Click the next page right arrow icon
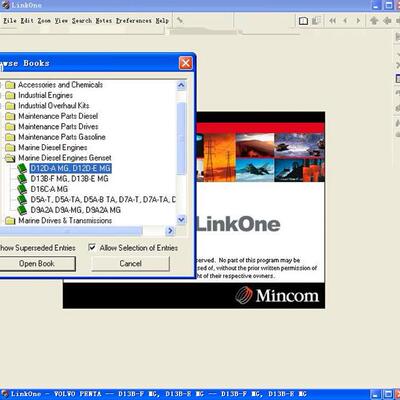The image size is (400, 400). [358, 21]
